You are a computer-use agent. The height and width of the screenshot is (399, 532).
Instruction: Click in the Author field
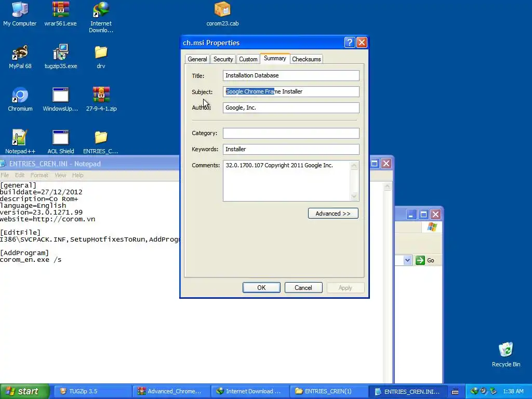[291, 108]
